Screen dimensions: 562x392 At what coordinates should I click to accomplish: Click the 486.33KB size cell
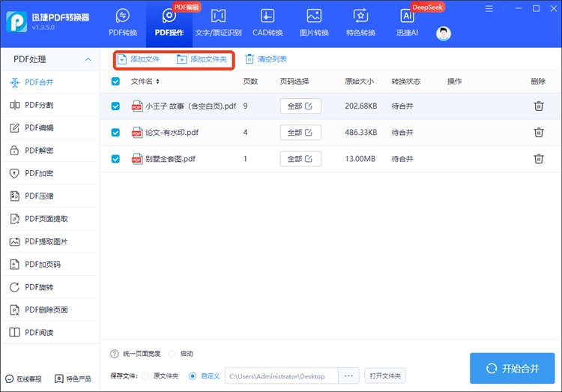pos(361,133)
